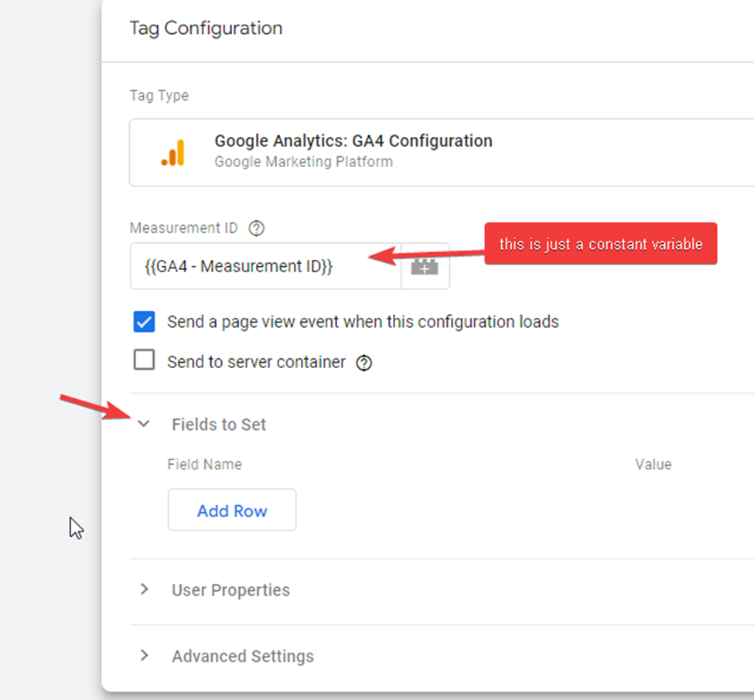Enable the Send to server container checkbox
Viewport: 754px width, 700px height.
[145, 361]
